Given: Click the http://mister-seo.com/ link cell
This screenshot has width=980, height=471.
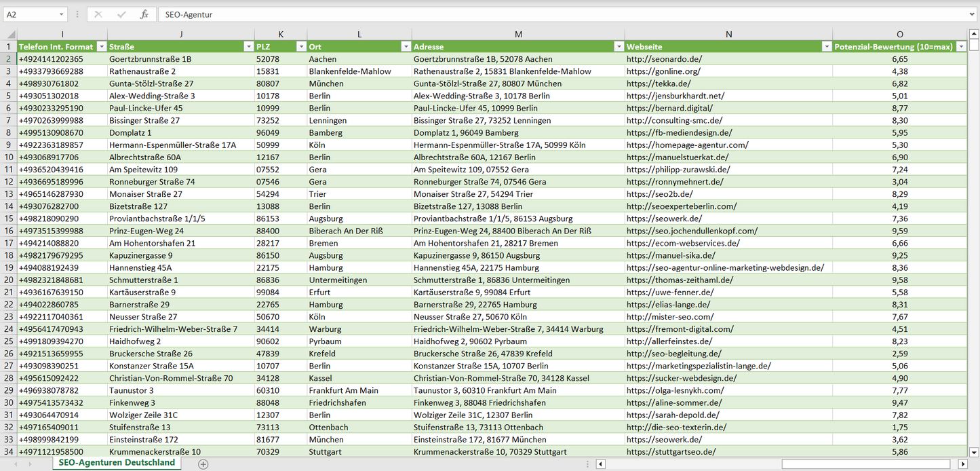Looking at the screenshot, I should 669,317.
